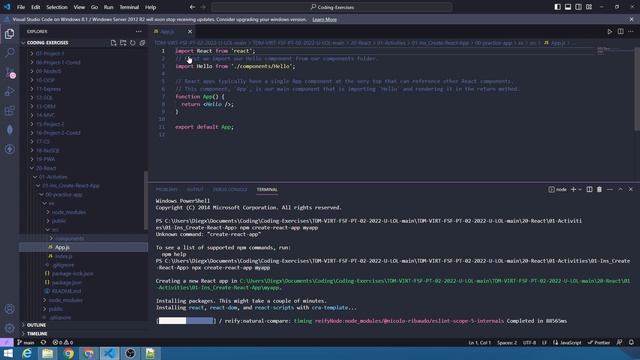640x360 pixels.
Task: Open the Source Control view
Action: (x=9, y=72)
